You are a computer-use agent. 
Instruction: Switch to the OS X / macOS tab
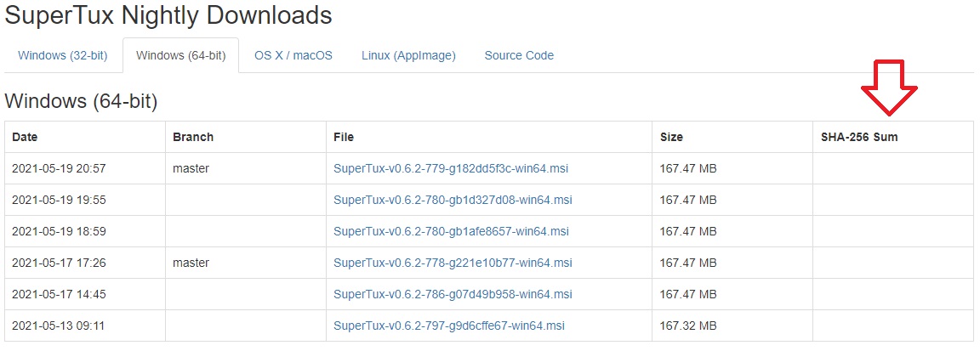tap(293, 55)
